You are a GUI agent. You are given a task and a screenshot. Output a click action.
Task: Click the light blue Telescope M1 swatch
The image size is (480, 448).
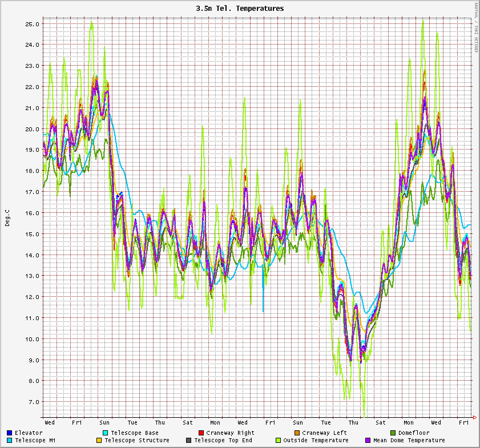(10, 441)
